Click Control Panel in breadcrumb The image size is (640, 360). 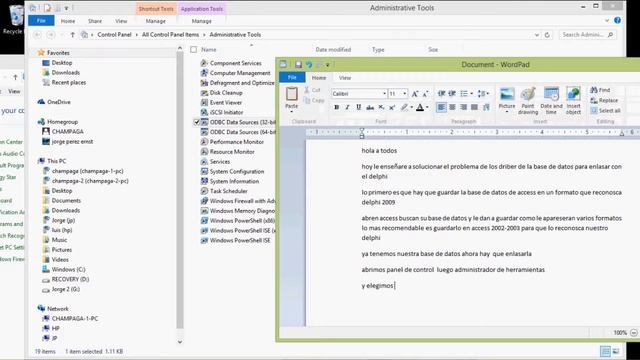point(114,35)
